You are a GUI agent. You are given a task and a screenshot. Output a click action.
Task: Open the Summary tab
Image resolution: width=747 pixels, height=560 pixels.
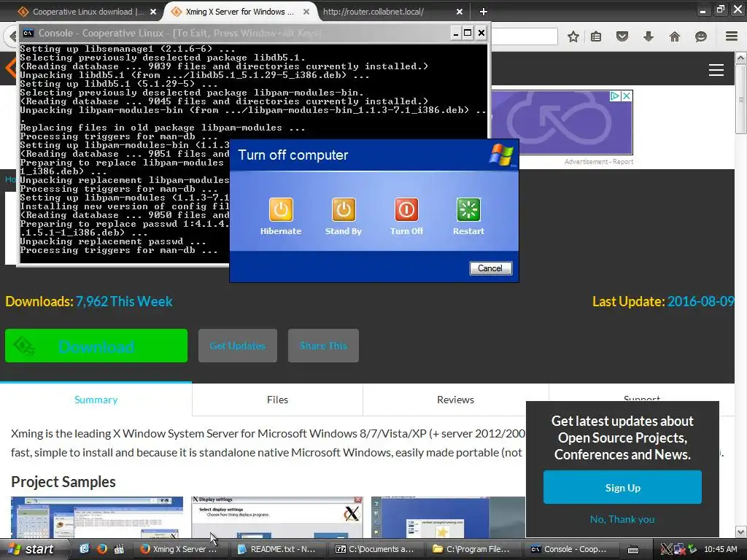pos(96,400)
